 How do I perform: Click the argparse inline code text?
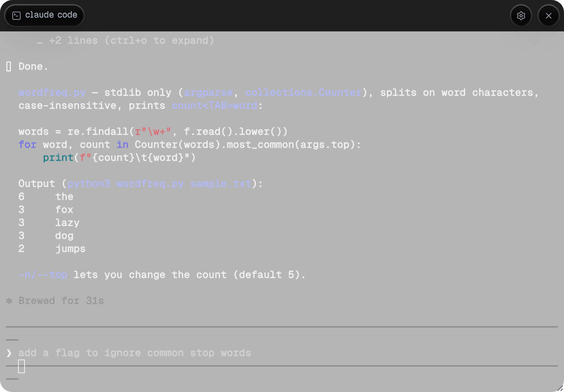pyautogui.click(x=208, y=93)
